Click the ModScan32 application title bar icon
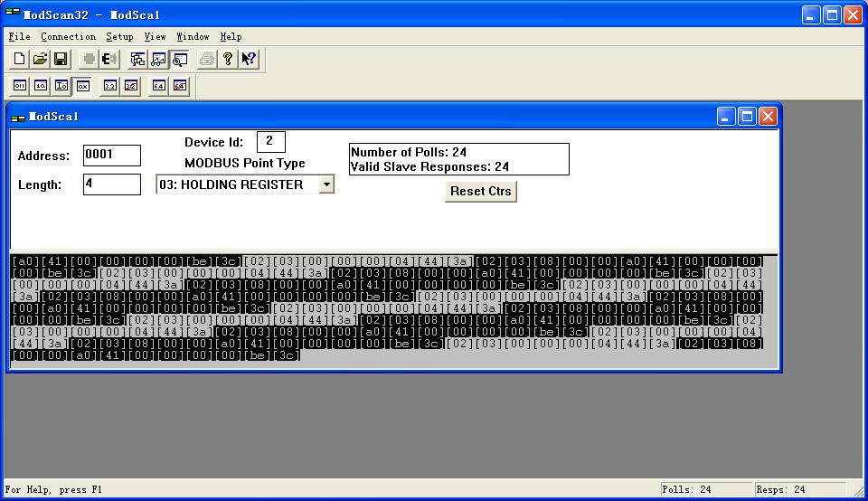The width and height of the screenshot is (868, 501). pos(12,13)
